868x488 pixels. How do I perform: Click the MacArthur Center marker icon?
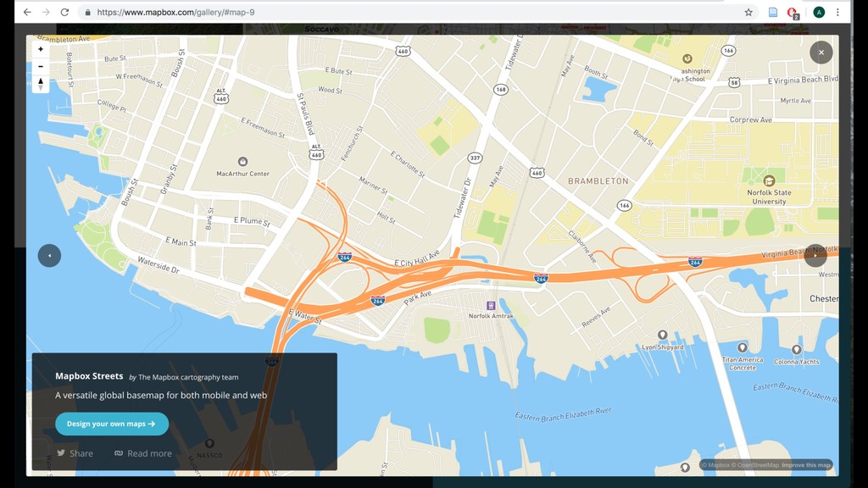(242, 162)
